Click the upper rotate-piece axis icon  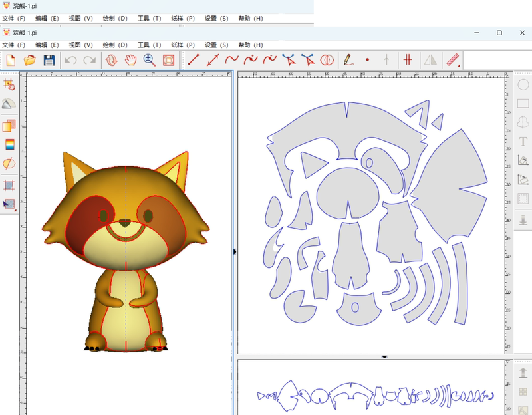pos(523,160)
